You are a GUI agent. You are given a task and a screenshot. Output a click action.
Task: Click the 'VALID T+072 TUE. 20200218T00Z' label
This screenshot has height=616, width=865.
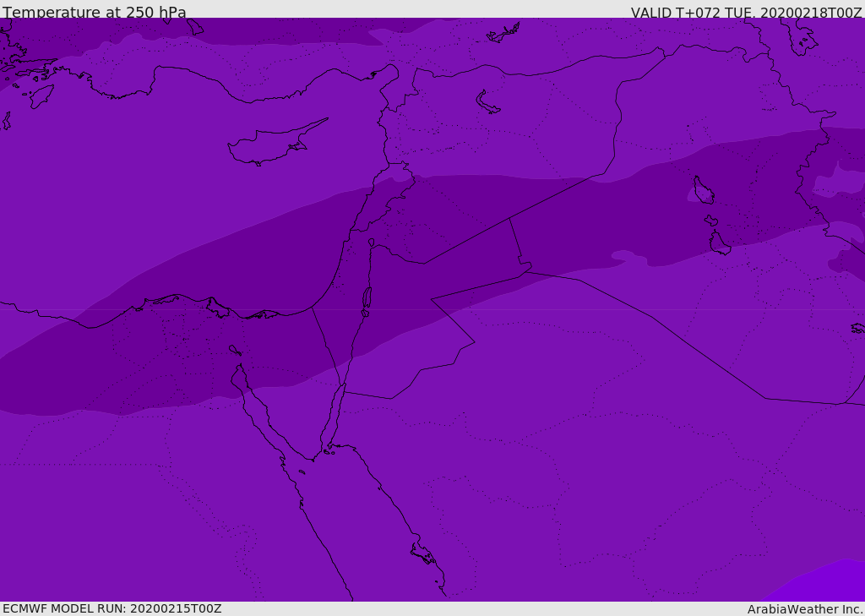point(747,12)
